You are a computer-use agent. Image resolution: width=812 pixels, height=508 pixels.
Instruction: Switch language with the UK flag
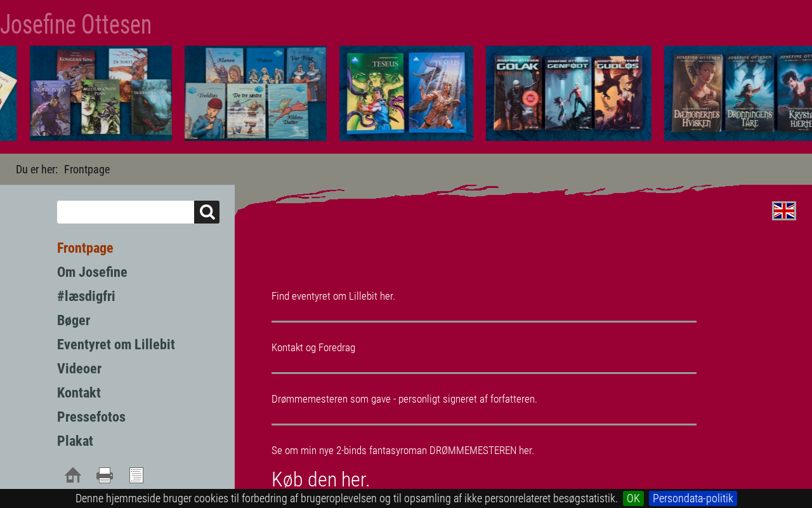click(784, 211)
